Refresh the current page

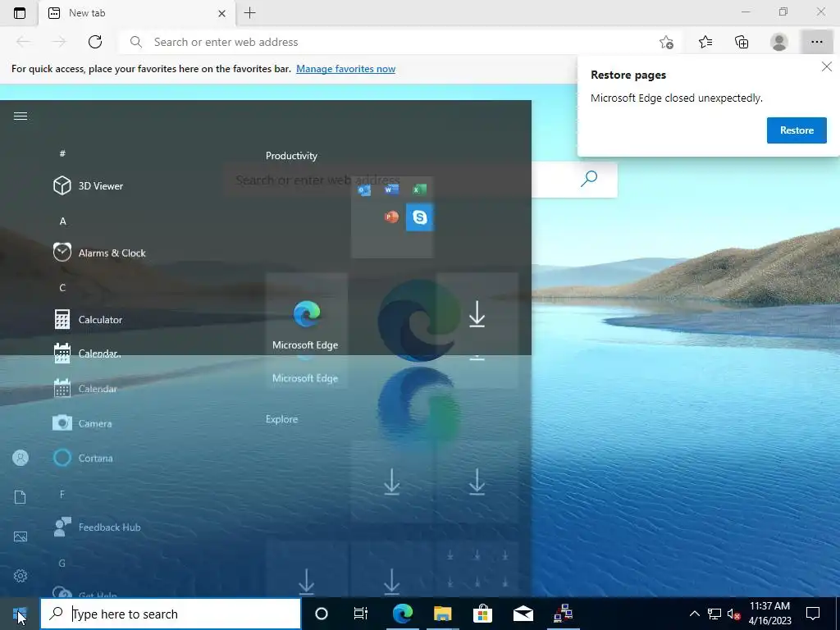point(95,42)
